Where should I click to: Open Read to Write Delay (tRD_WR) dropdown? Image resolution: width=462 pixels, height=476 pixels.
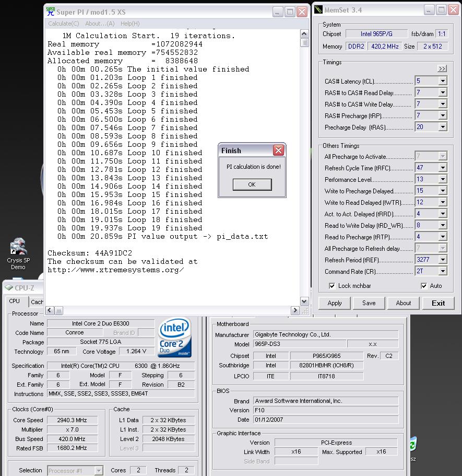point(443,225)
